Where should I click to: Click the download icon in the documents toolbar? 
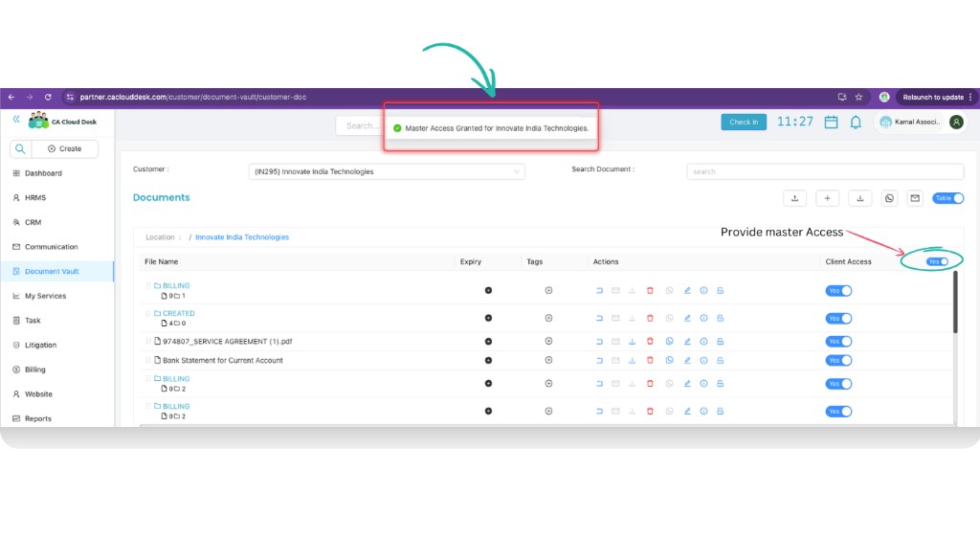tap(859, 198)
